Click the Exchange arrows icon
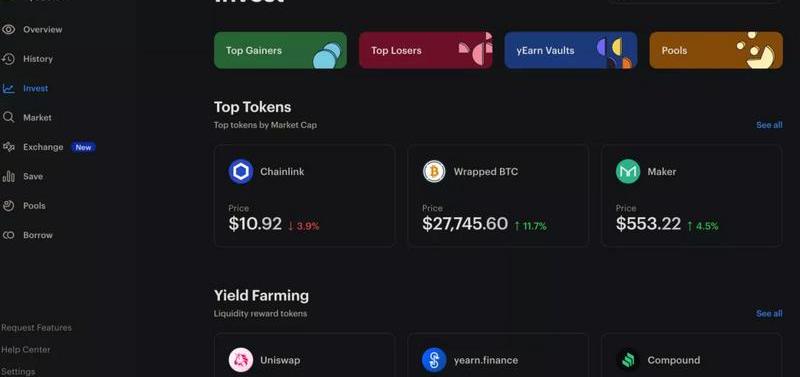This screenshot has height=377, width=800. [8, 147]
